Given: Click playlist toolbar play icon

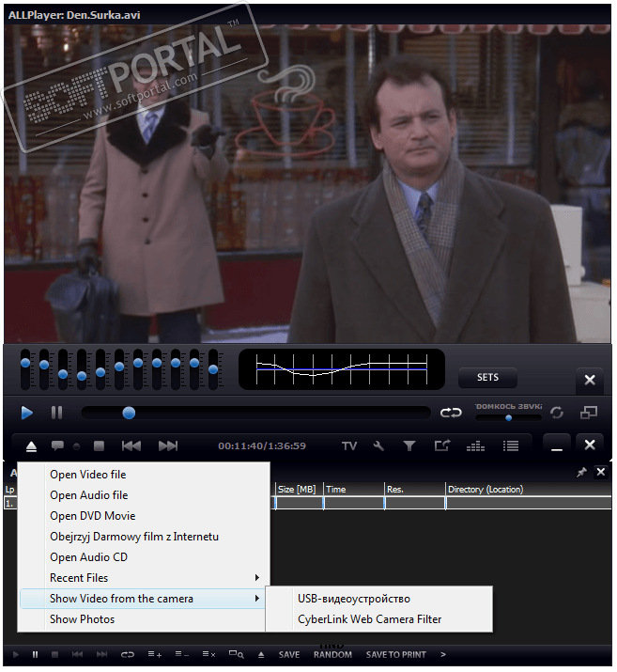Looking at the screenshot, I should [x=16, y=657].
